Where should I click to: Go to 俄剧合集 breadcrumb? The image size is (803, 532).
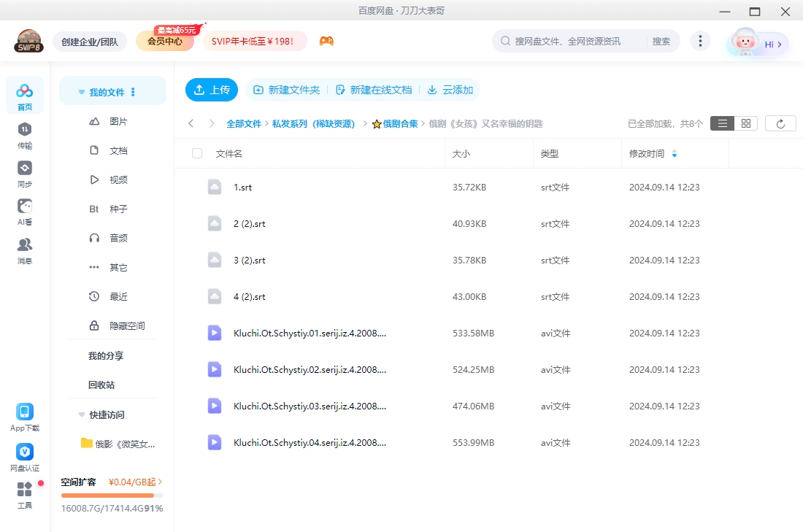click(x=395, y=124)
